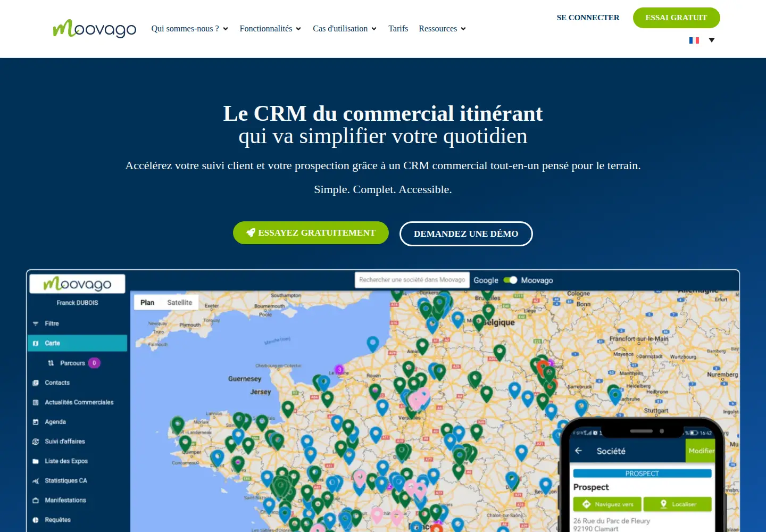Click the Localiser button on phone
766x532 pixels.
pyautogui.click(x=678, y=504)
